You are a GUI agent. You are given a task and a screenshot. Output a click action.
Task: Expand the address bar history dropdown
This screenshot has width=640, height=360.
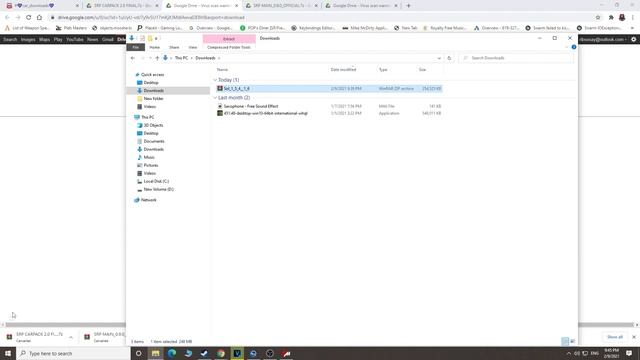(x=439, y=58)
